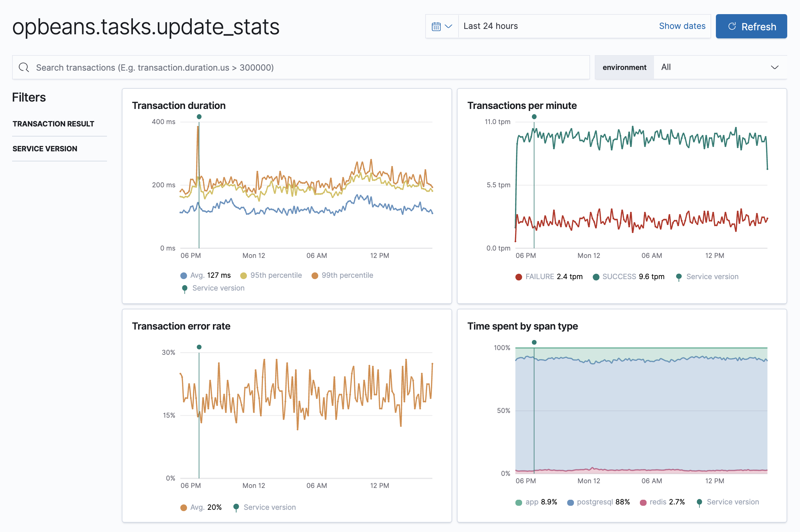
Task: Select the environment filter label
Action: point(624,67)
